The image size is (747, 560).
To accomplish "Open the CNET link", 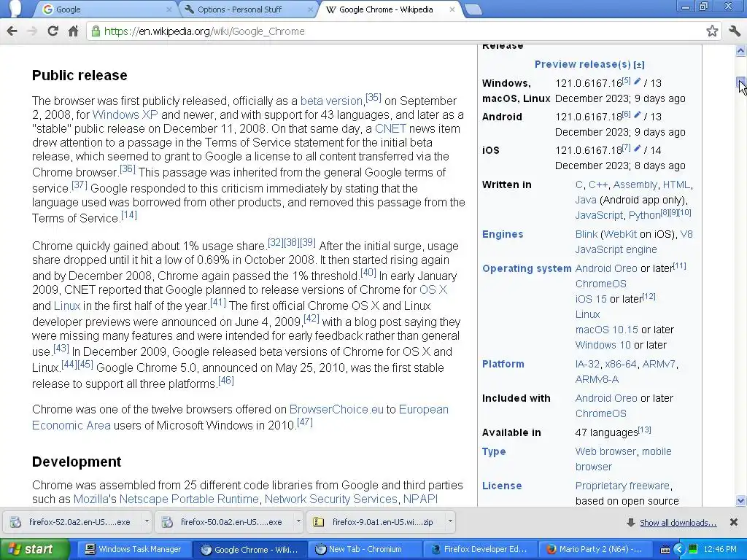I will click(390, 128).
